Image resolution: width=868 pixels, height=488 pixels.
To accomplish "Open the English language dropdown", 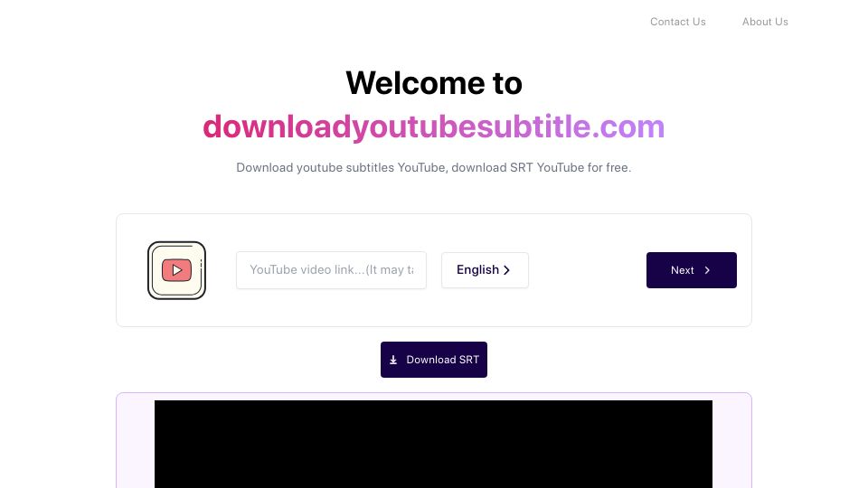I will (485, 270).
